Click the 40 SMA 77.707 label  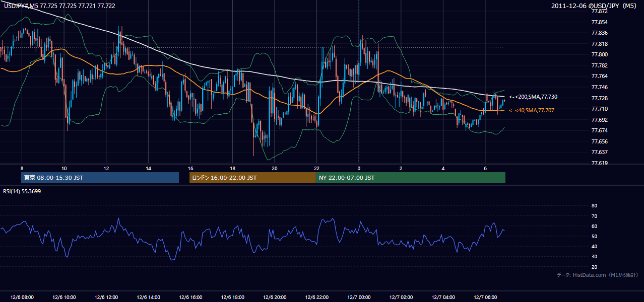(532, 110)
